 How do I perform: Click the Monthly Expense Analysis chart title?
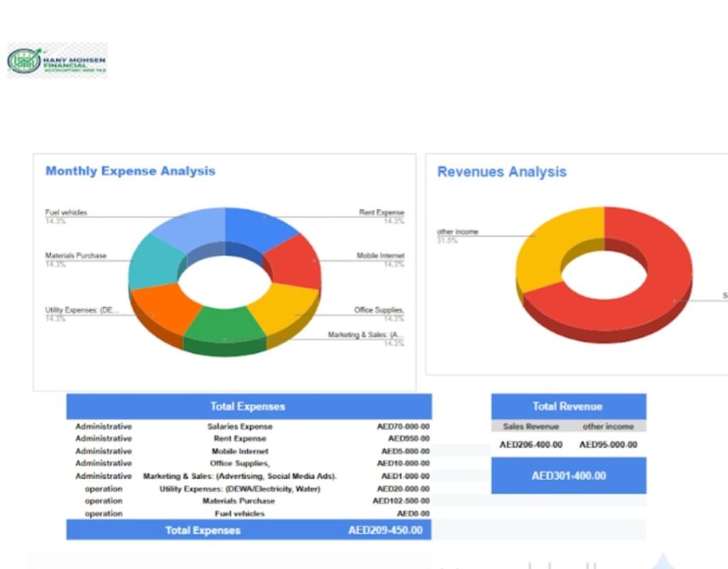click(130, 171)
